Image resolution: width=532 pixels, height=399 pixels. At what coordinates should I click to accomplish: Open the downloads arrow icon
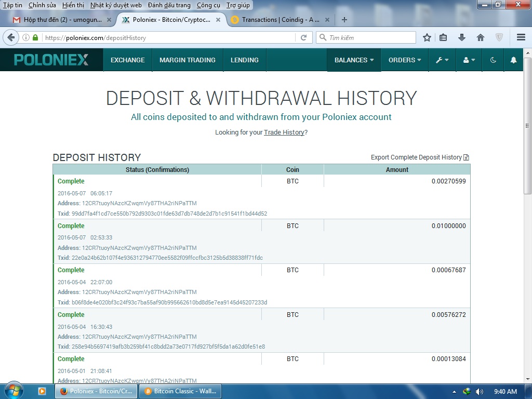tap(461, 37)
